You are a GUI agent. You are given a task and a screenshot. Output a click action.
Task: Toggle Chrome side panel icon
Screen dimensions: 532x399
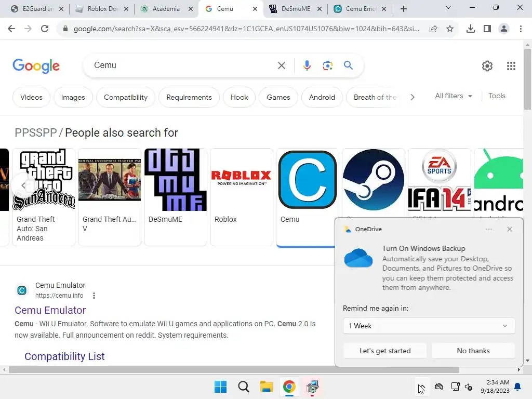487,29
